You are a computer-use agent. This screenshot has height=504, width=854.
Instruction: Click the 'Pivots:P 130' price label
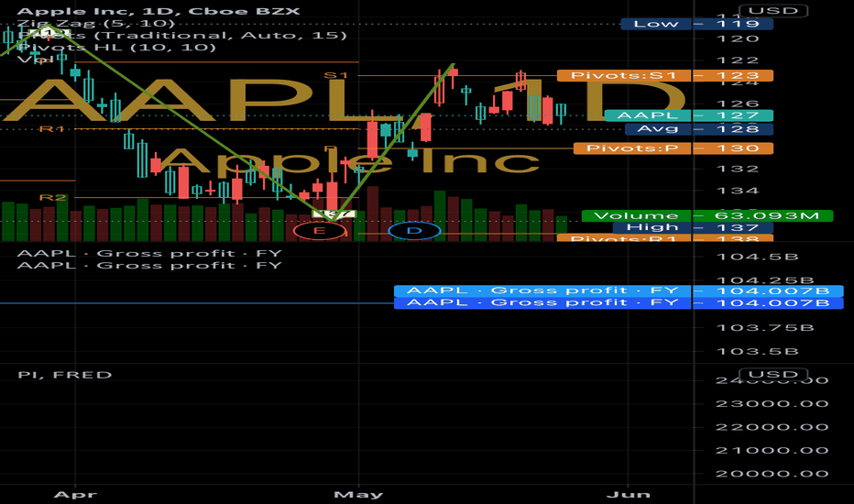673,148
